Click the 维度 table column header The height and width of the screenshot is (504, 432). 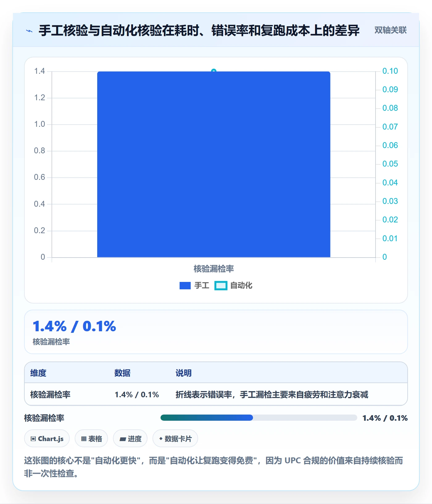pyautogui.click(x=38, y=373)
